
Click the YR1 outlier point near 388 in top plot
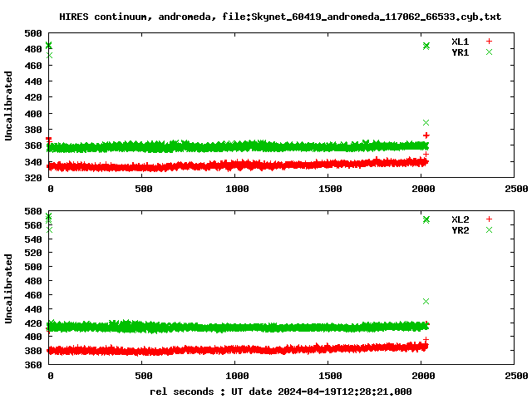(426, 122)
